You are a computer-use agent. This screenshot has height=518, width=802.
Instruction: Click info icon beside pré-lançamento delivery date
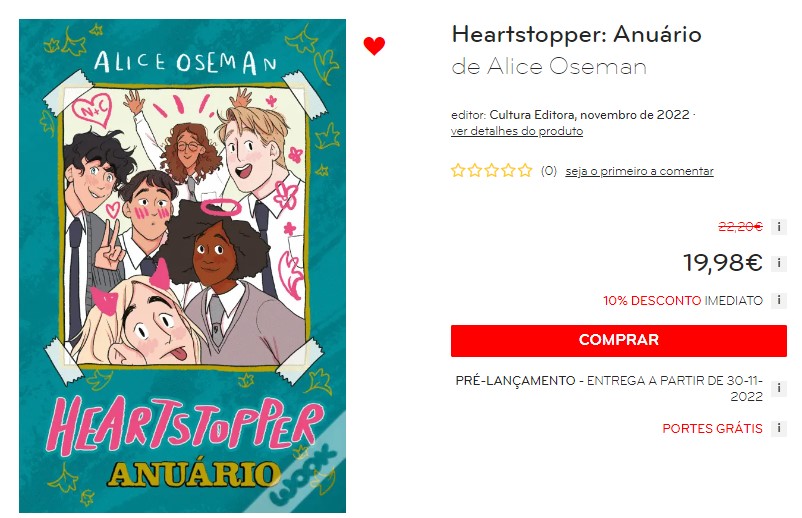778,388
